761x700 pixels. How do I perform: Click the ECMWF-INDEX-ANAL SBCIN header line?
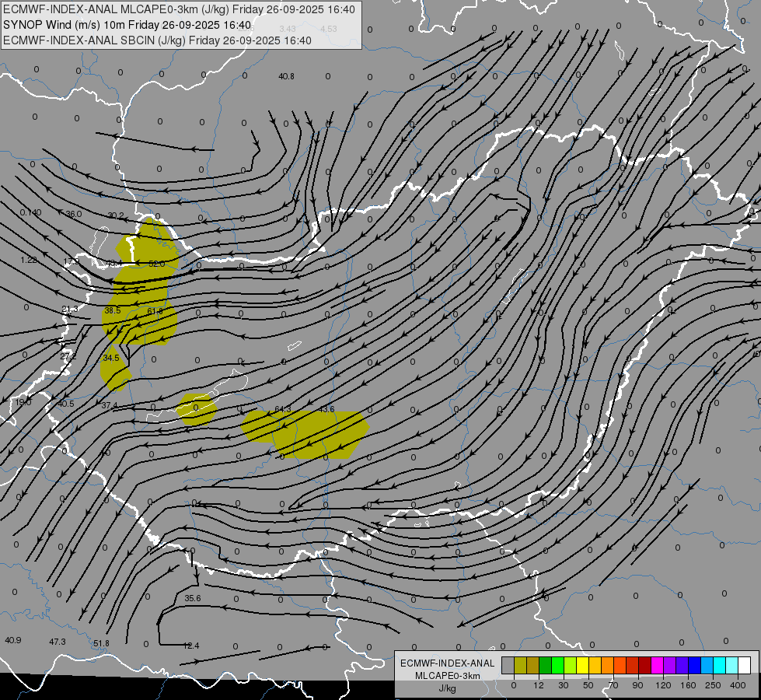157,40
